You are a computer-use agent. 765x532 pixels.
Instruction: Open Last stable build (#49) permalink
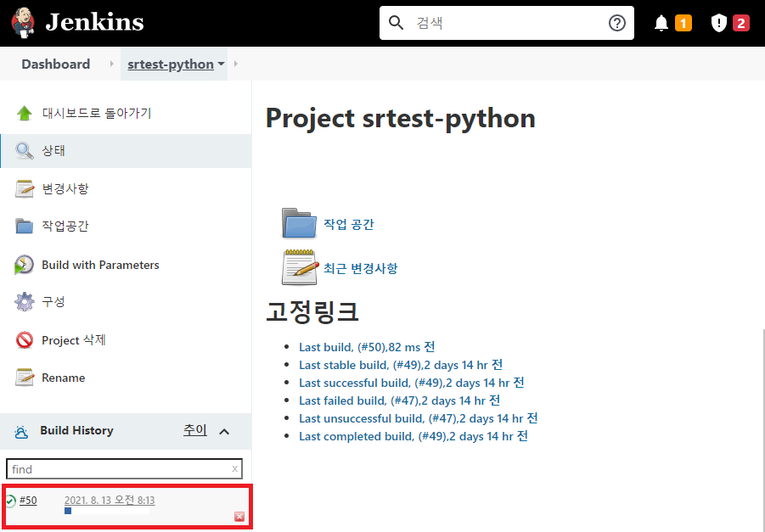tap(401, 365)
